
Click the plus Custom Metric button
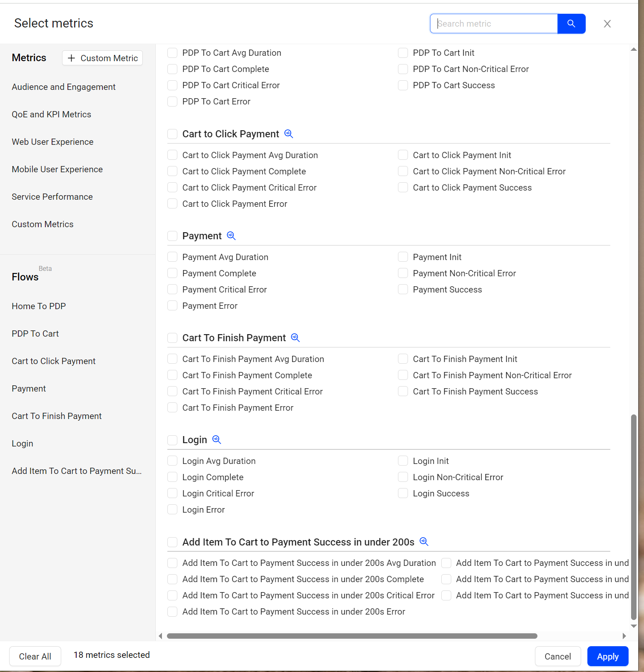102,58
